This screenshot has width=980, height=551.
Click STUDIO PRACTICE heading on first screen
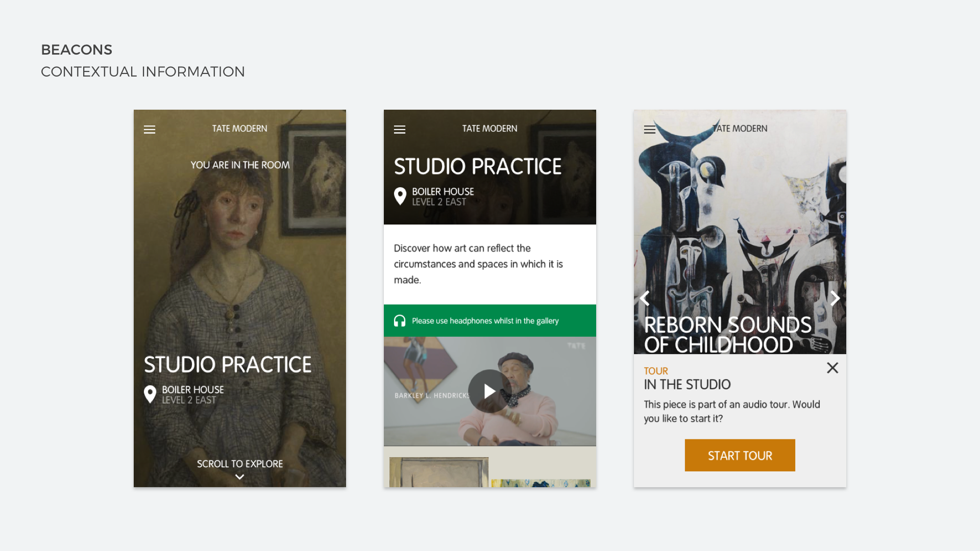(228, 364)
